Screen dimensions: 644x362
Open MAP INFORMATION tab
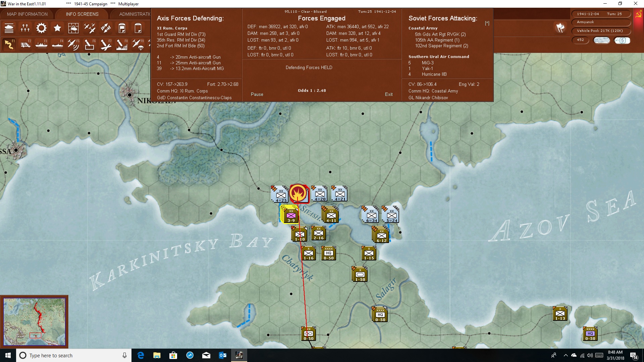(x=27, y=14)
